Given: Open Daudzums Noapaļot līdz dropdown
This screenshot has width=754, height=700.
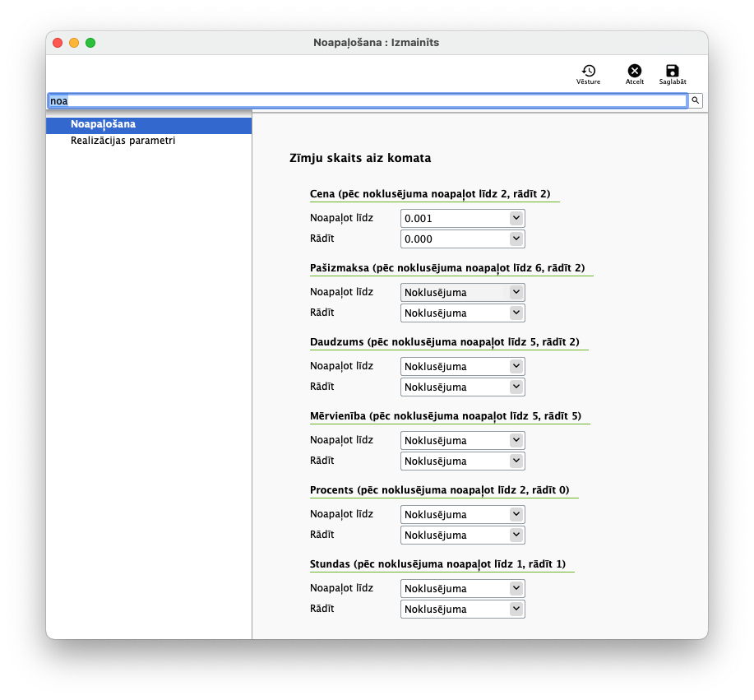Looking at the screenshot, I should pos(462,366).
